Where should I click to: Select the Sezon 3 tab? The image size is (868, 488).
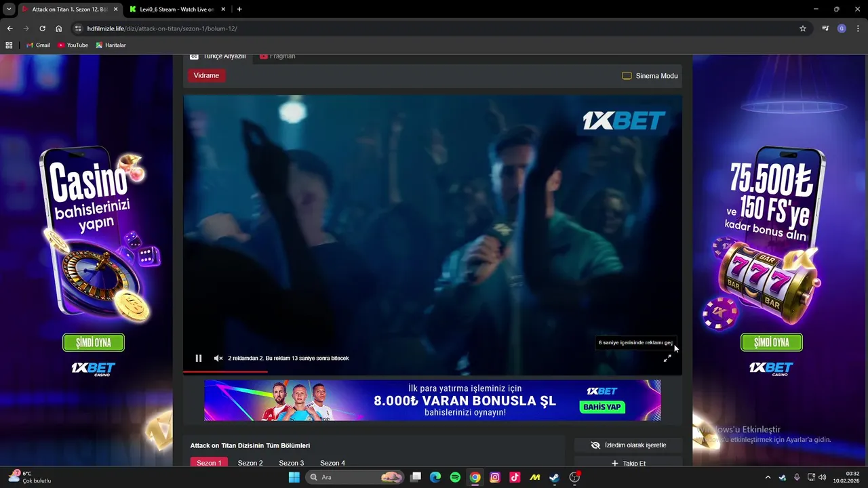(292, 463)
